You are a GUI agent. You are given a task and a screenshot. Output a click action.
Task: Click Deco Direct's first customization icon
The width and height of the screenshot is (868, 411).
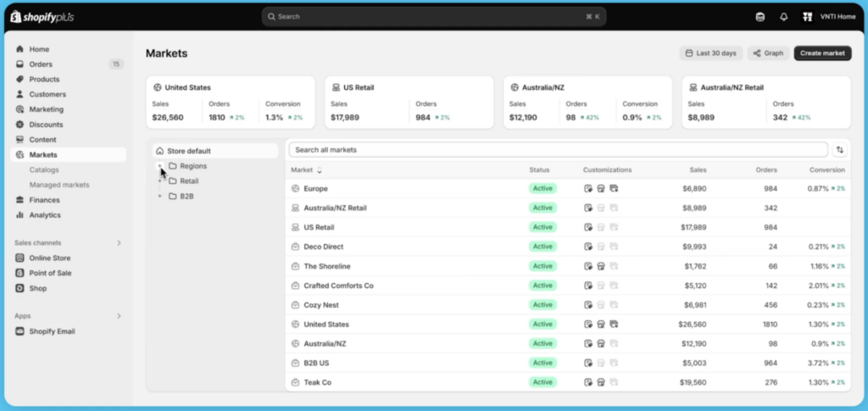(588, 247)
